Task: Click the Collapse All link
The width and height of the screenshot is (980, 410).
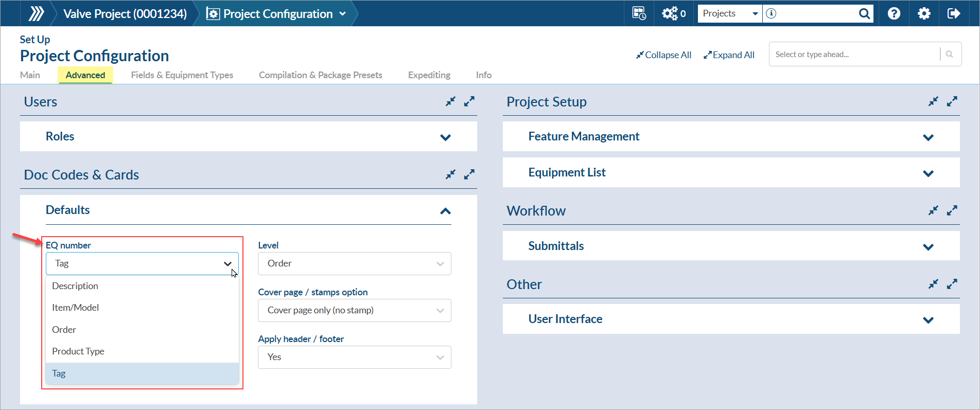Action: [x=663, y=55]
